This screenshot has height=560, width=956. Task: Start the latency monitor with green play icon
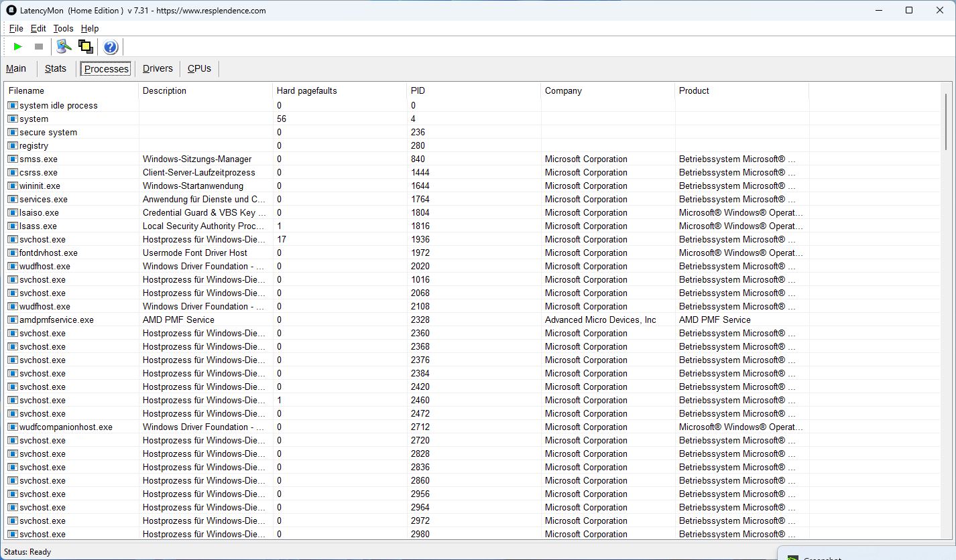pyautogui.click(x=18, y=46)
